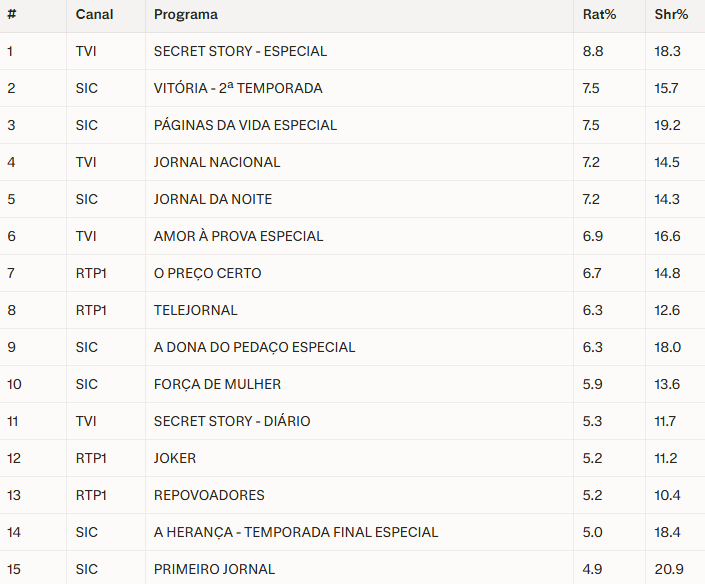705x584 pixels.
Task: Click the PRIMEIRO JORNAL program cell
Action: pos(214,569)
